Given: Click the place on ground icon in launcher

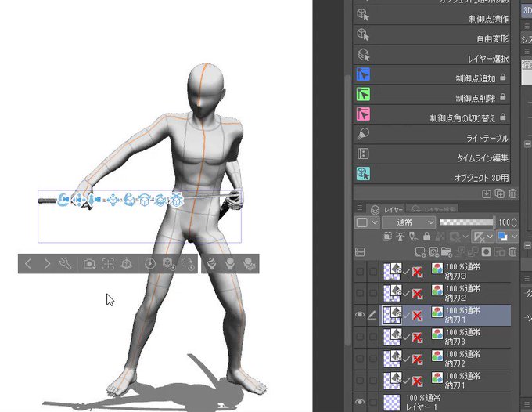Looking at the screenshot, I should [127, 264].
